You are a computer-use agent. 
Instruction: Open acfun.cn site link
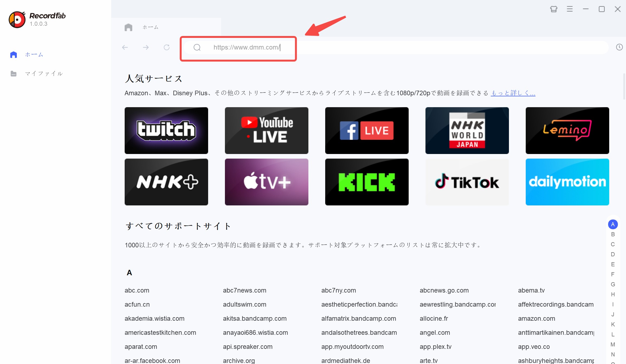click(x=137, y=304)
